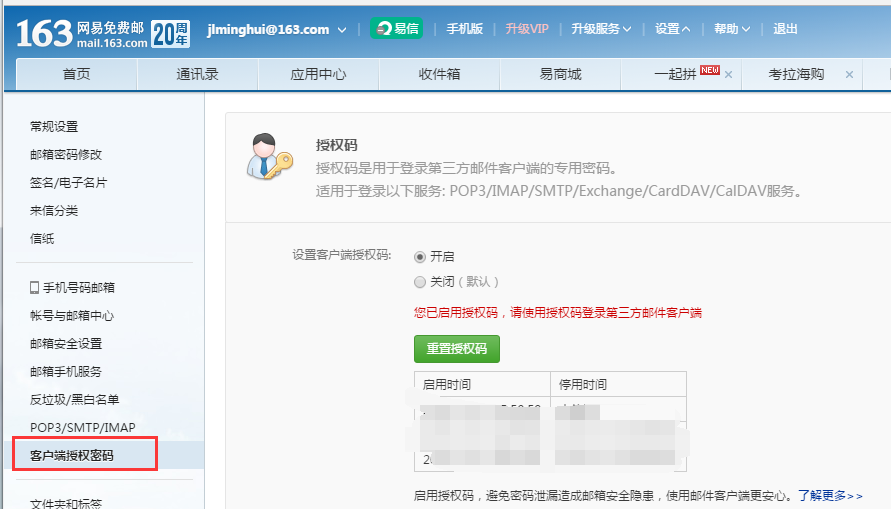Click the 20周年 anniversary badge
Viewport: 891px width, 509px height.
coord(170,35)
